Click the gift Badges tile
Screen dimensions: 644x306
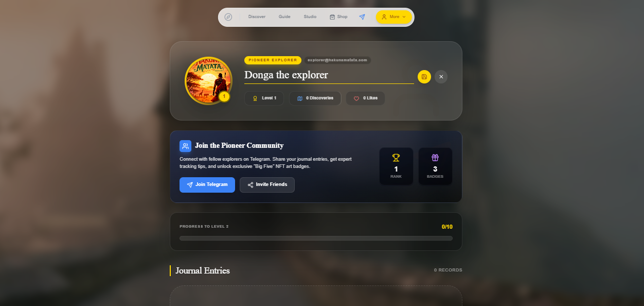point(435,166)
